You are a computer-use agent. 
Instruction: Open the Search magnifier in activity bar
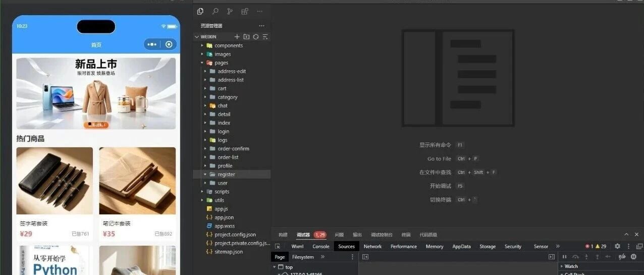216,11
